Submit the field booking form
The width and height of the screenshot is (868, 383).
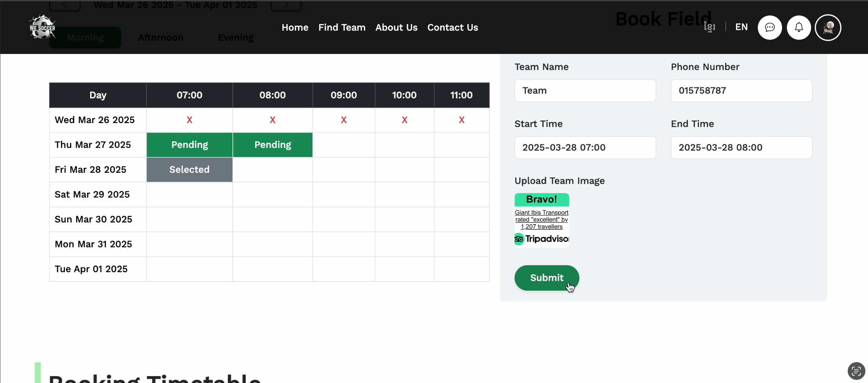pyautogui.click(x=546, y=278)
